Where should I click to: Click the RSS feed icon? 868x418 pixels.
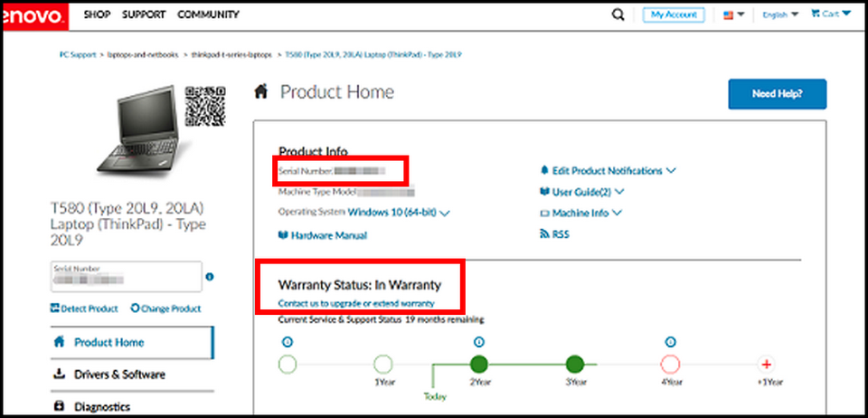coord(544,234)
